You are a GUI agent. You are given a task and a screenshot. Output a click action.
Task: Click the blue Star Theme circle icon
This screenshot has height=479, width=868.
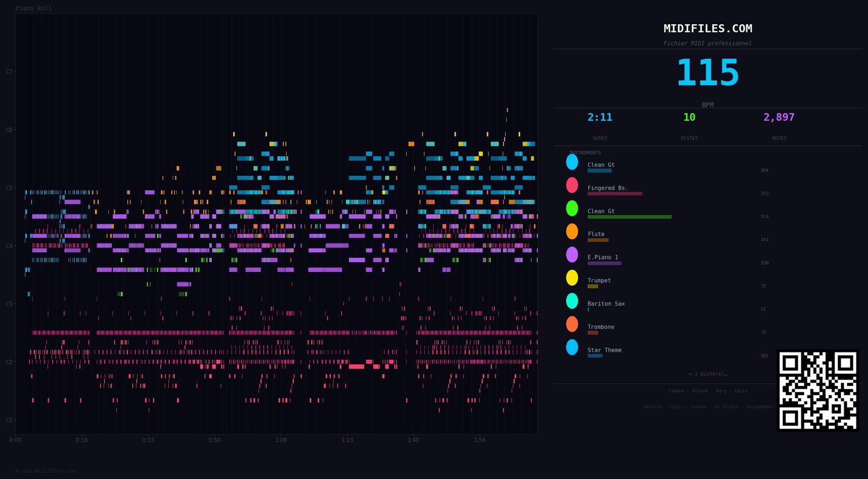tap(572, 347)
